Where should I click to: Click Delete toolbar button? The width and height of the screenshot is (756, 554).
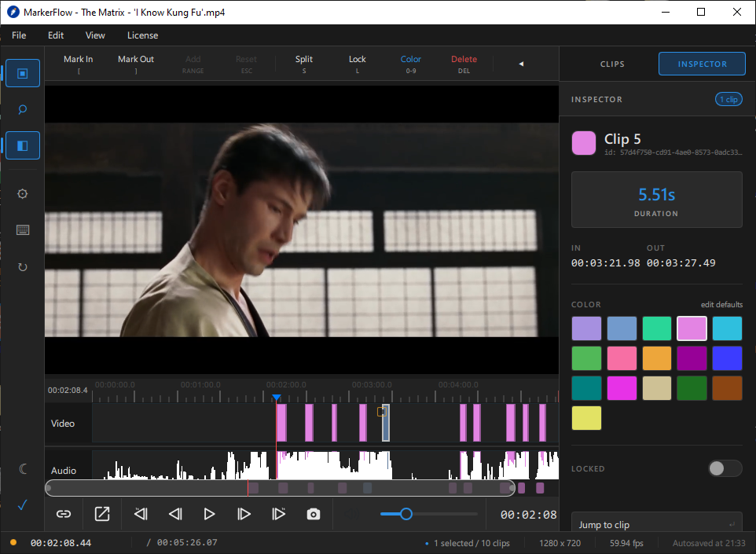point(464,64)
